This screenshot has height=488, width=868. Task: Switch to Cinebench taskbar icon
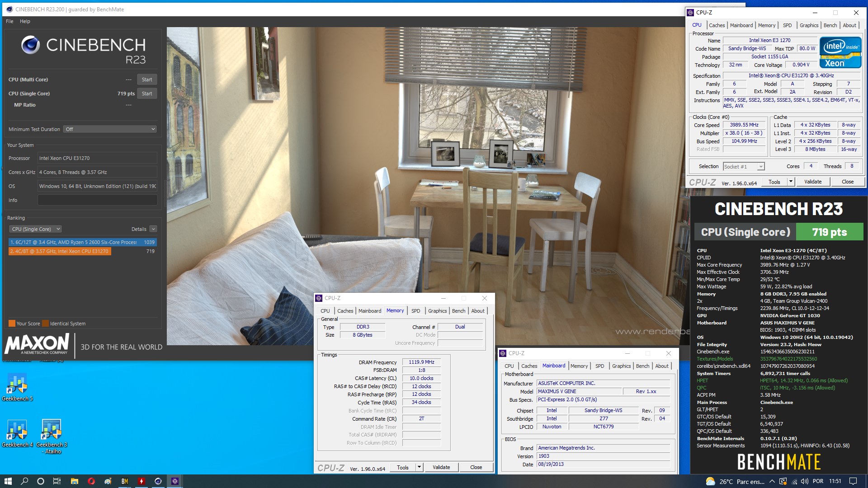[x=158, y=481]
